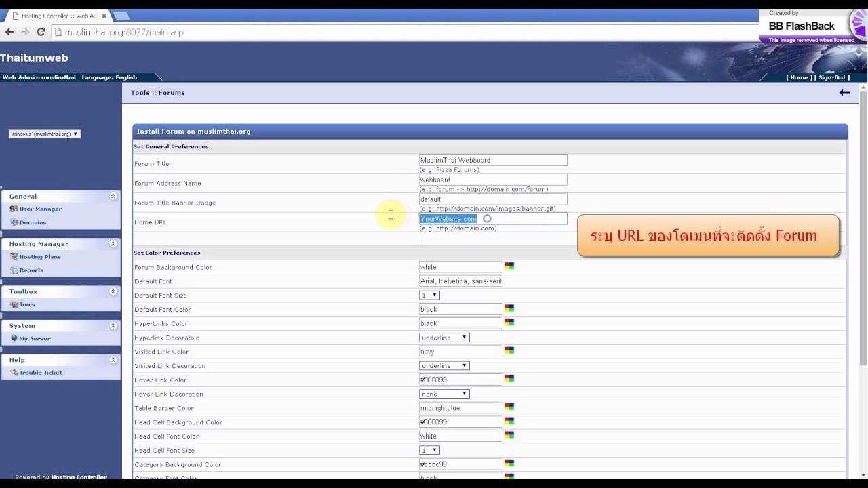Click the Hover Link Color text field
Screen dimensions: 868x488
[460, 380]
